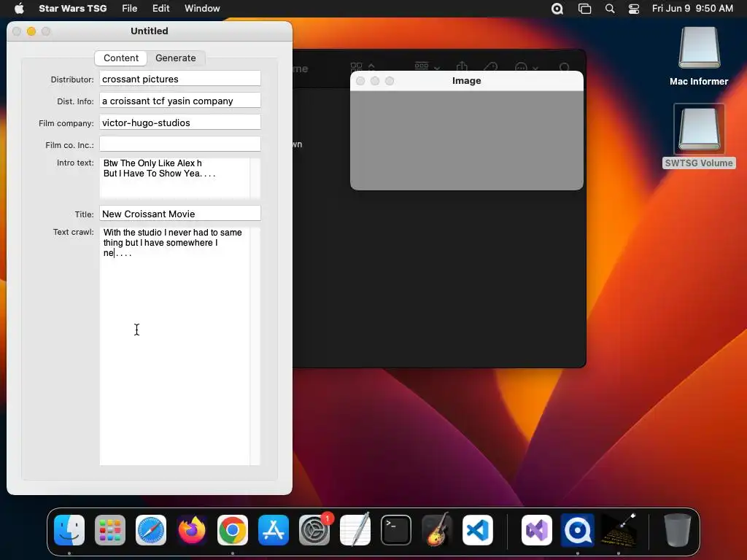747x560 pixels.
Task: Click the Film company field
Action: (x=180, y=122)
